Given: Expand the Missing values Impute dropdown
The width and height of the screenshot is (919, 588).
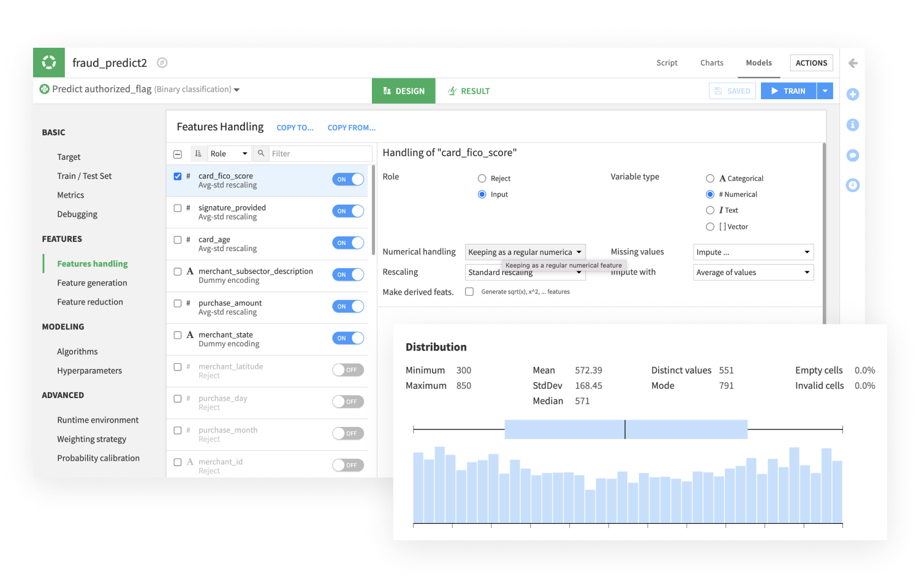Looking at the screenshot, I should [753, 252].
